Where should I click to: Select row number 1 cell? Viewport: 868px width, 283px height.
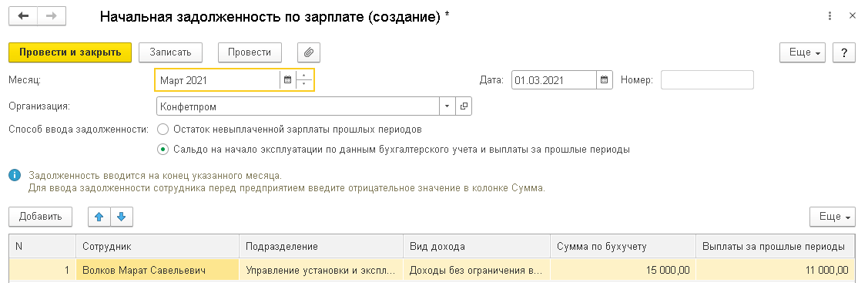[x=42, y=271]
